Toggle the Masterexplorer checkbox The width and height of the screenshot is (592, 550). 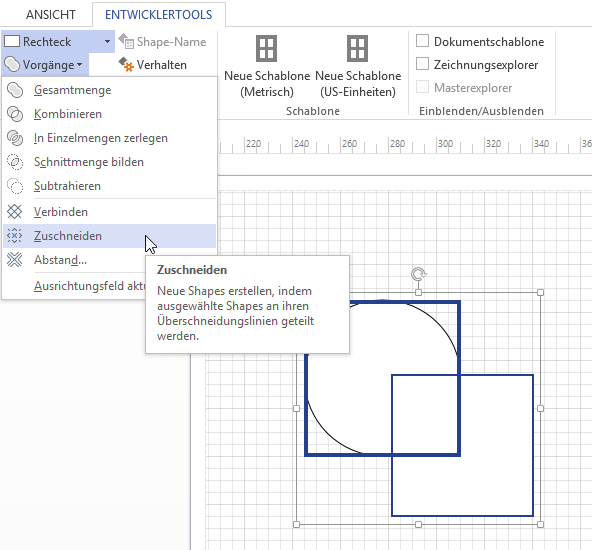(x=422, y=87)
